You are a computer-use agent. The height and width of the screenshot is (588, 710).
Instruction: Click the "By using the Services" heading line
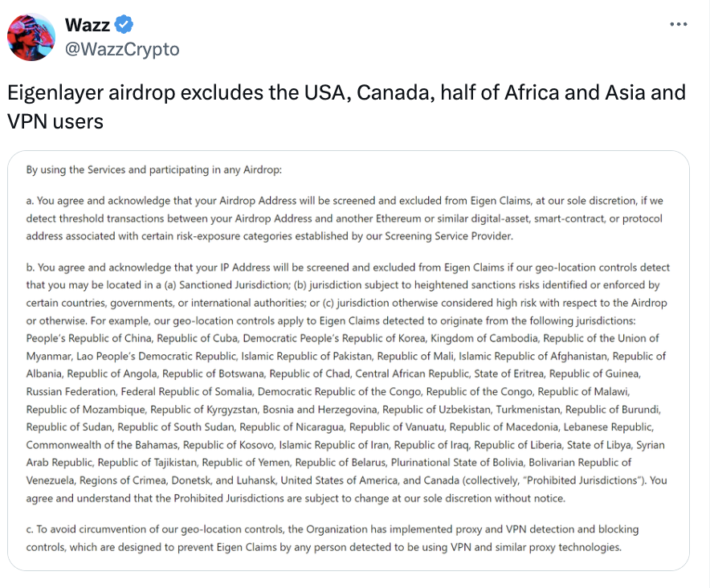click(x=154, y=169)
